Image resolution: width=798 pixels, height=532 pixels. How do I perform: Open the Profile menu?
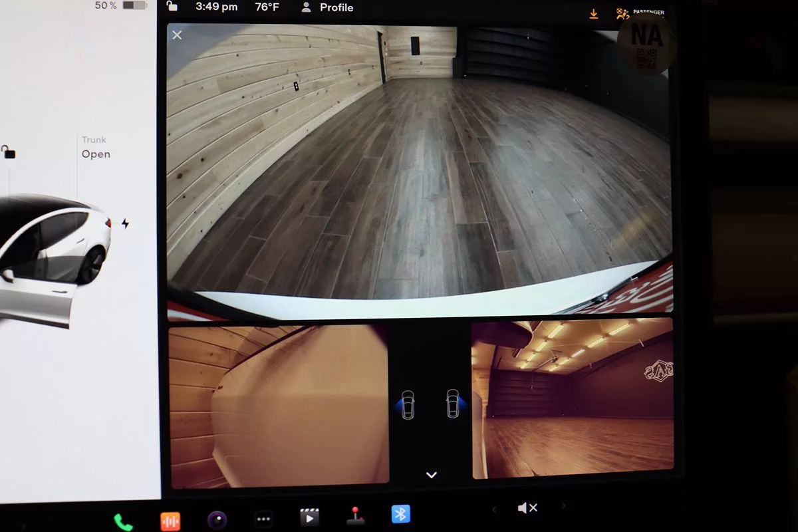point(328,8)
